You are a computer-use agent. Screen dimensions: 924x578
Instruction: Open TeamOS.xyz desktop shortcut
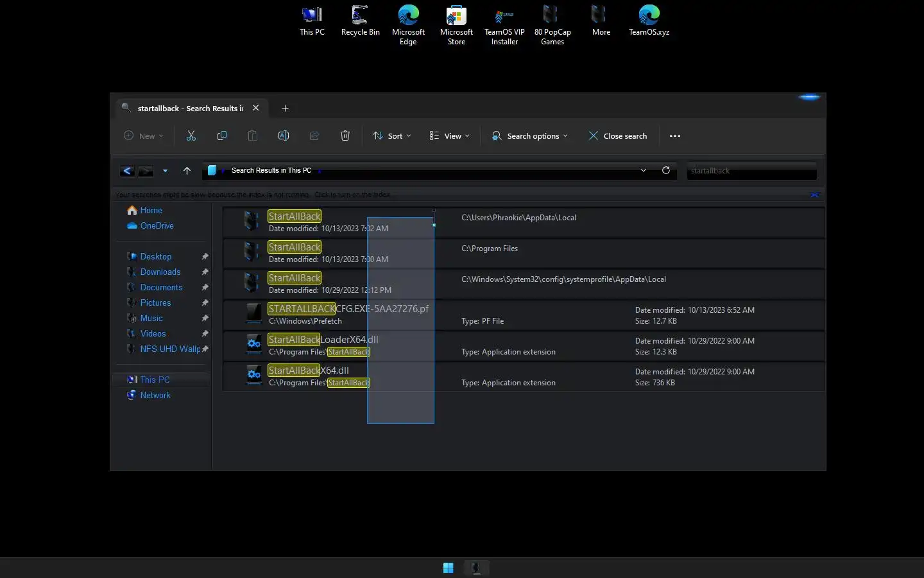pyautogui.click(x=649, y=21)
